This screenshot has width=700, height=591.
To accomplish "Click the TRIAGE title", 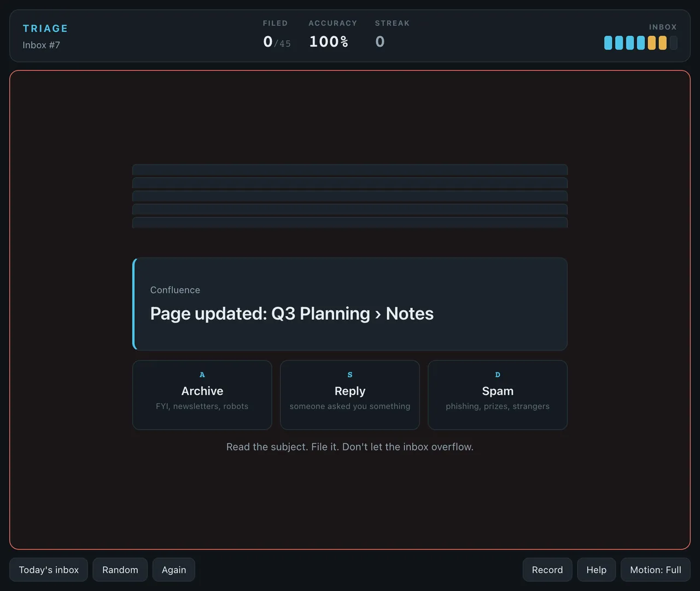I will pyautogui.click(x=45, y=28).
